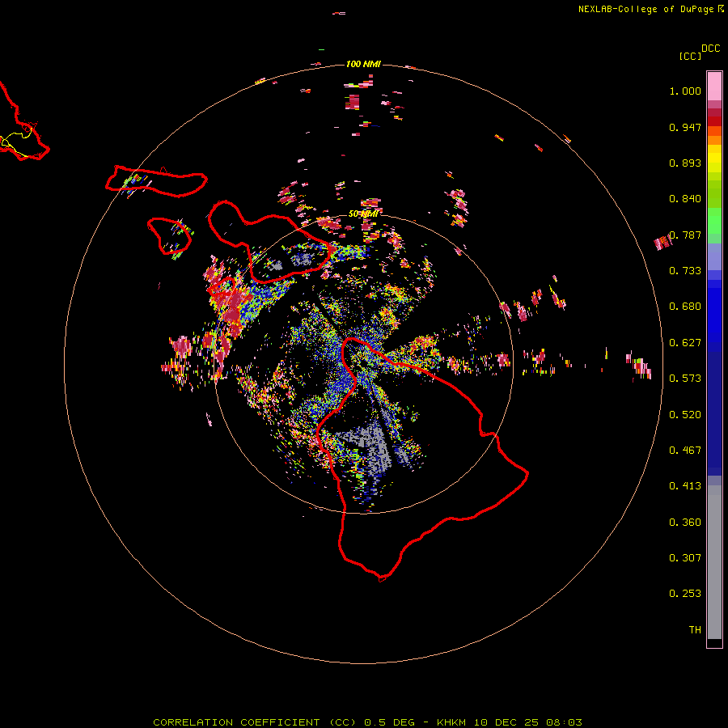Image resolution: width=728 pixels, height=728 pixels.
Task: Pick the red color bar segment
Action: (714, 121)
